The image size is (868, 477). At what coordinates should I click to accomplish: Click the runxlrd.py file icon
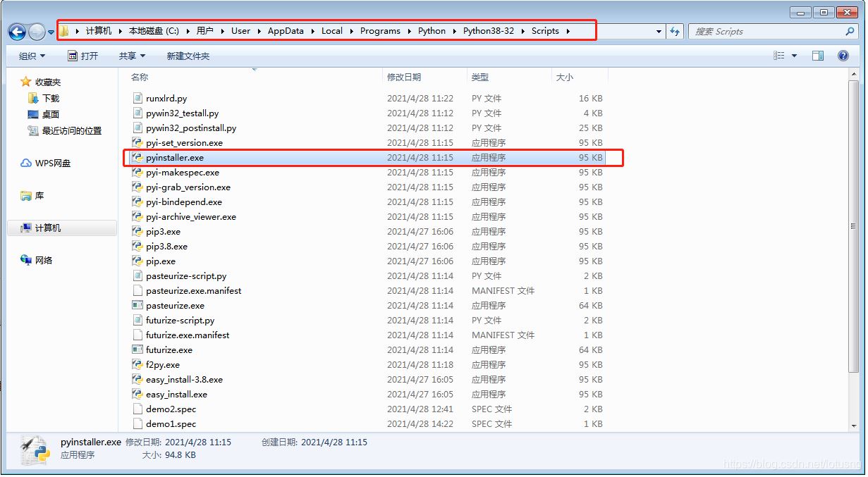pyautogui.click(x=137, y=99)
